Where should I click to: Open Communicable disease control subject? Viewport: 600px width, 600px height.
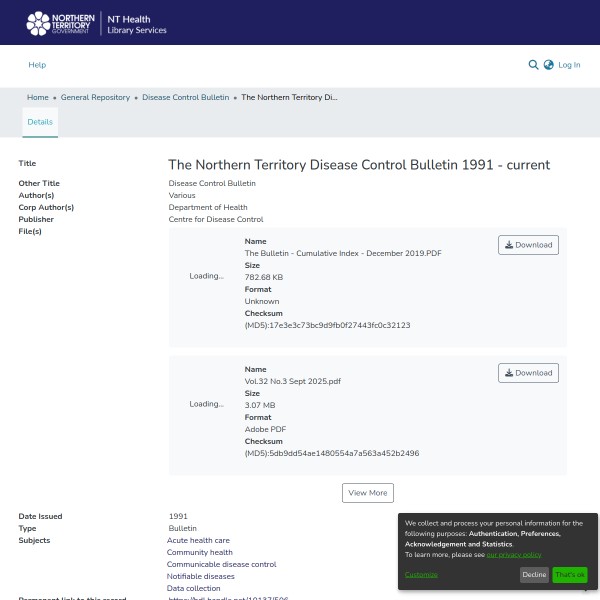point(221,564)
